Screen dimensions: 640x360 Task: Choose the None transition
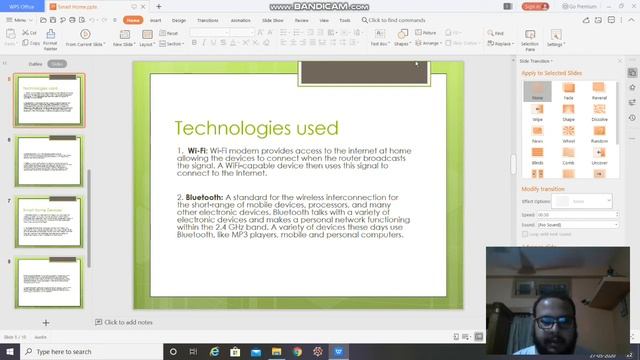(537, 91)
